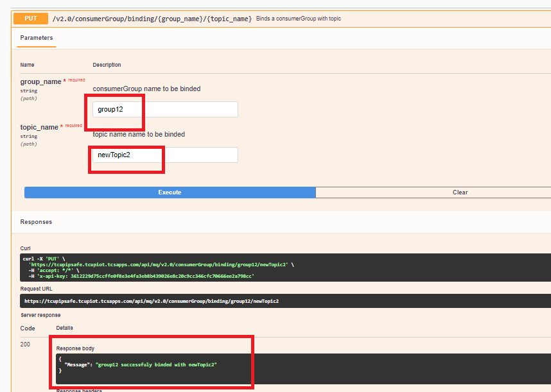Click the Responses section heading
This screenshot has width=551, height=392.
pyautogui.click(x=36, y=222)
